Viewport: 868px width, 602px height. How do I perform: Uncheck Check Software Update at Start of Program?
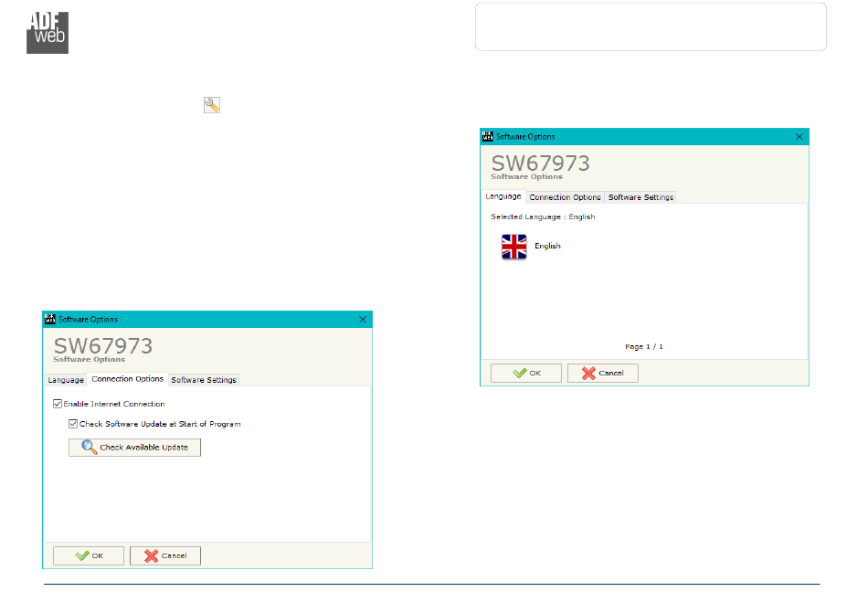point(73,424)
